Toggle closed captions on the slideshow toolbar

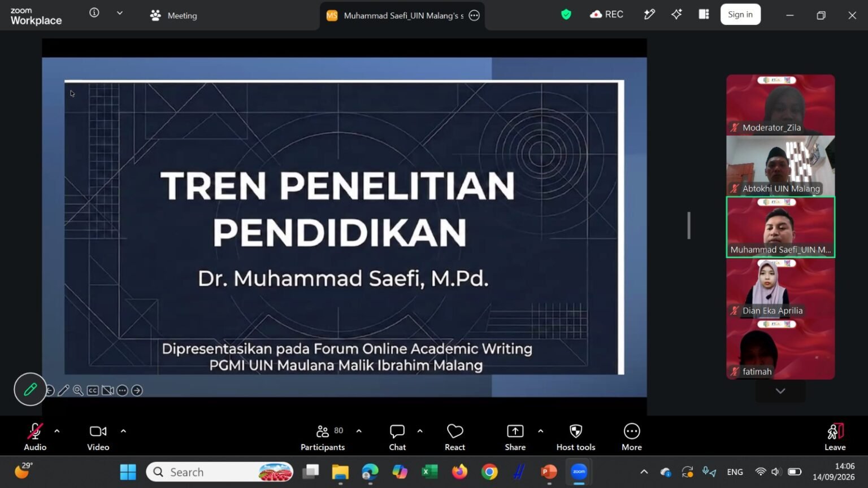[93, 390]
